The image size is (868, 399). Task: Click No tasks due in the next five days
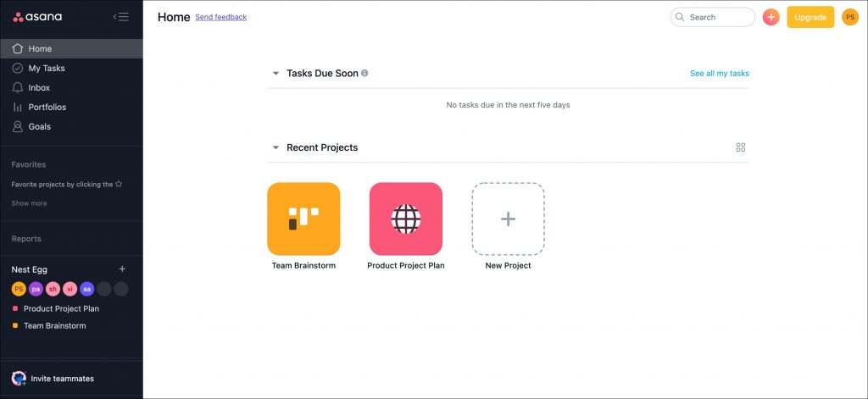point(509,104)
